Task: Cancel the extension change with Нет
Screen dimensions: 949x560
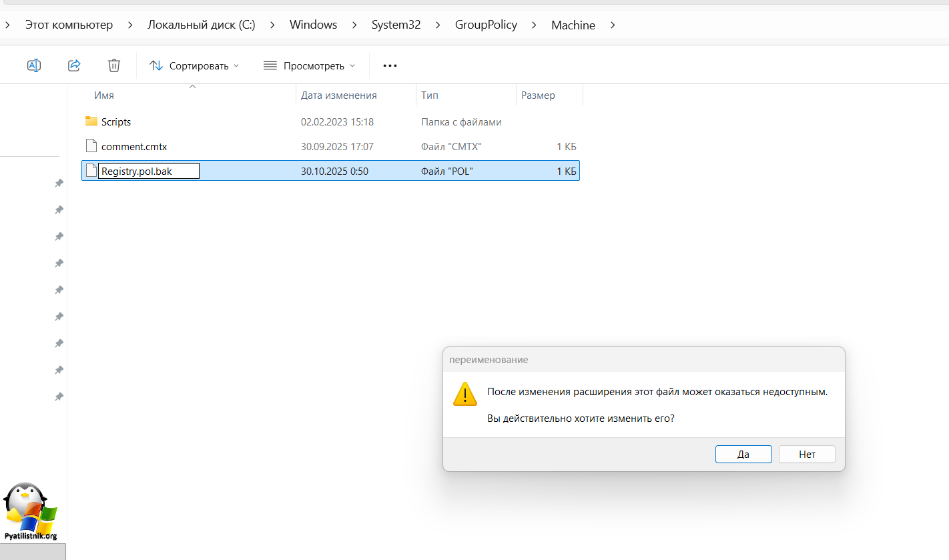Action: pyautogui.click(x=807, y=455)
